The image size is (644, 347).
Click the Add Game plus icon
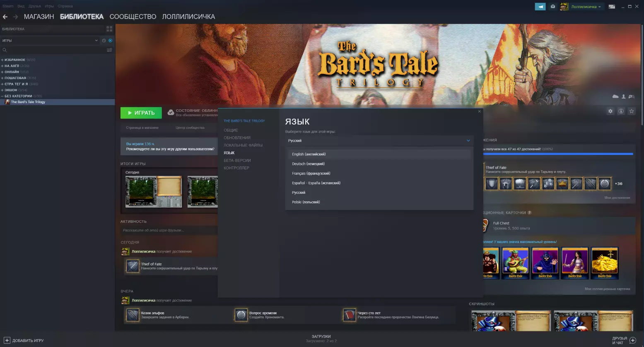[x=7, y=340]
